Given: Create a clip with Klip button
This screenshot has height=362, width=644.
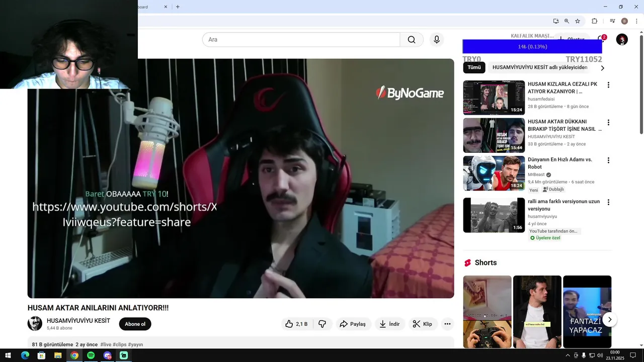Looking at the screenshot, I should click(x=423, y=324).
